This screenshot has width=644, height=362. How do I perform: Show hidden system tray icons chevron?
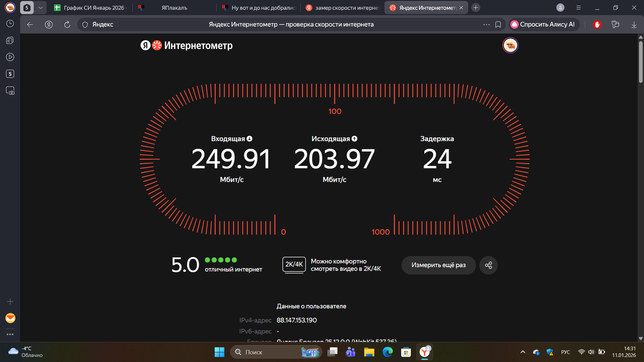click(523, 352)
